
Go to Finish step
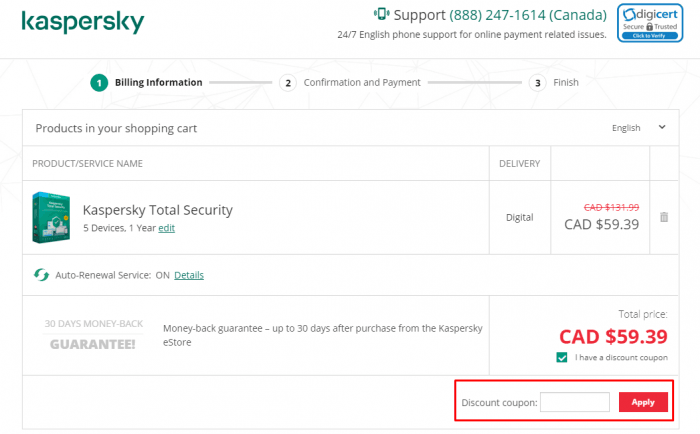[x=566, y=83]
